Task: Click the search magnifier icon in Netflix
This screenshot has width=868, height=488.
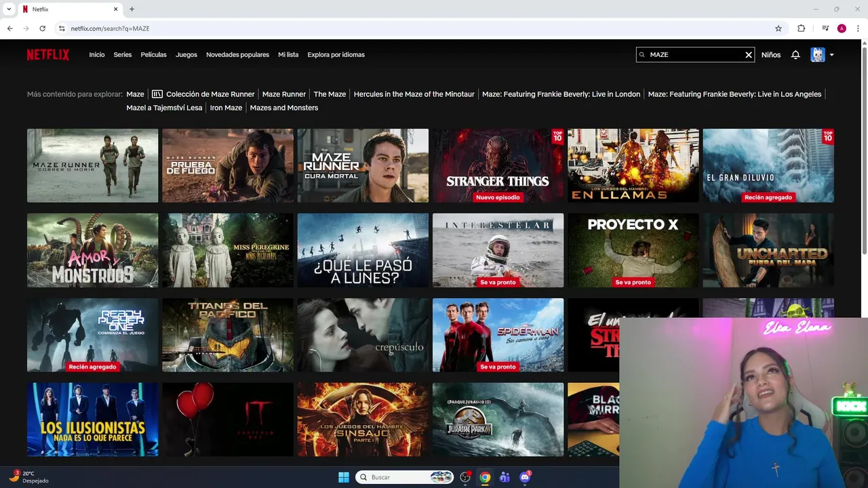Action: [x=642, y=55]
